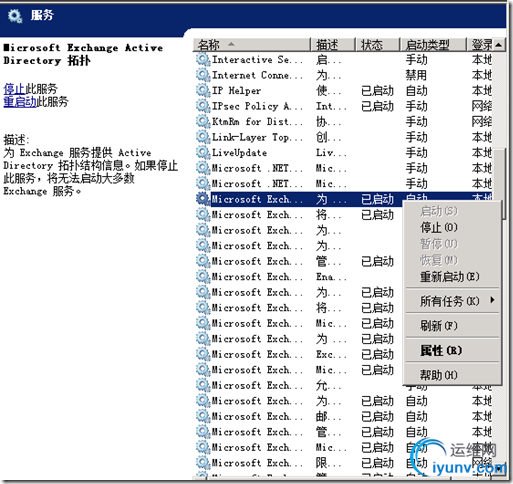Click the gear icon of Exch... row described 限...
513x484 pixels.
pos(203,463)
